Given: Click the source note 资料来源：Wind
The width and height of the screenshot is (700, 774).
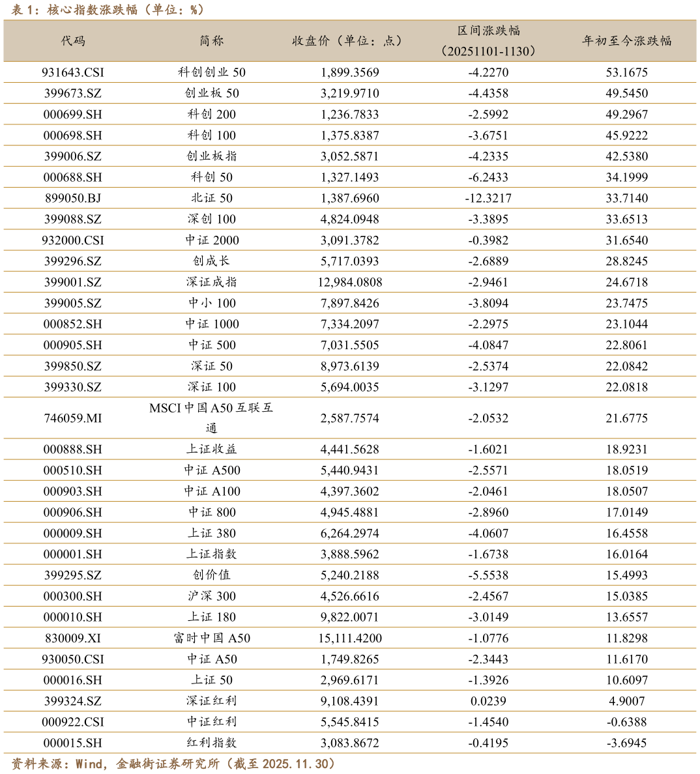Looking at the screenshot, I should [x=57, y=764].
